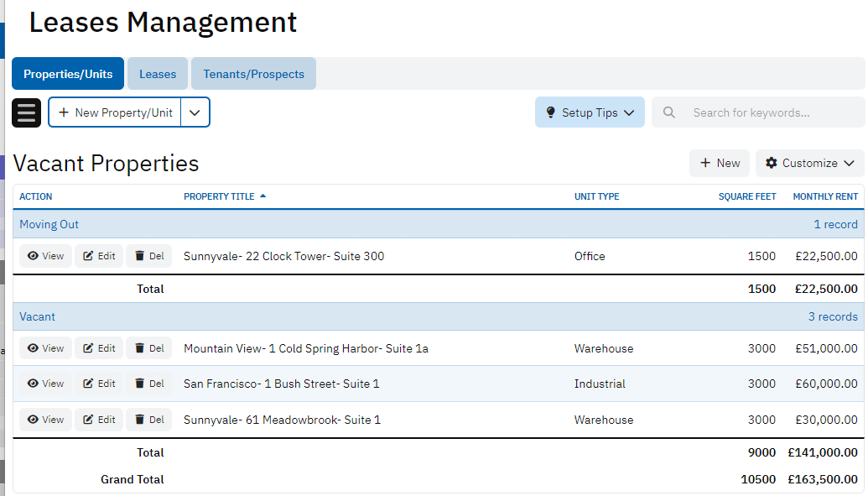Expand the New Property/Unit dropdown arrow
This screenshot has width=868, height=496.
pyautogui.click(x=195, y=112)
